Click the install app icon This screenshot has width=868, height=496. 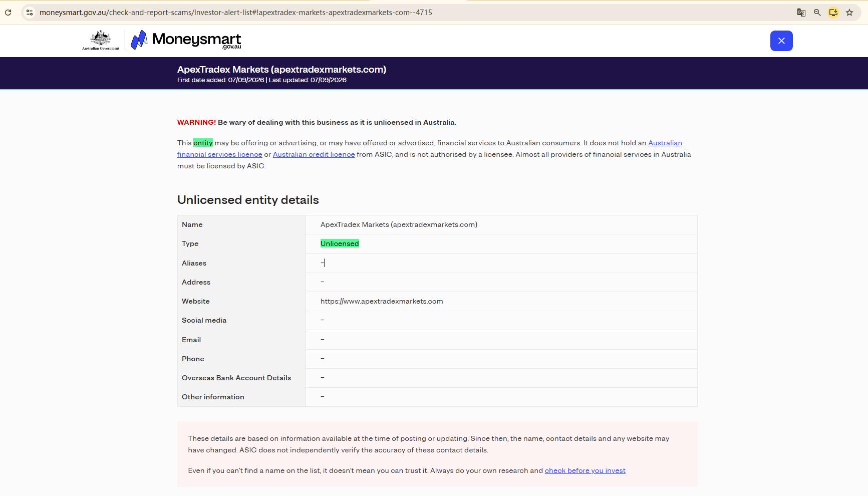tap(833, 13)
